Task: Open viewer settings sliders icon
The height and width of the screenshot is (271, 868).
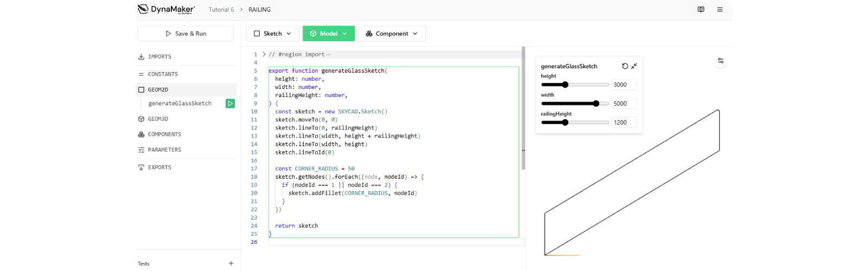Action: pyautogui.click(x=720, y=61)
